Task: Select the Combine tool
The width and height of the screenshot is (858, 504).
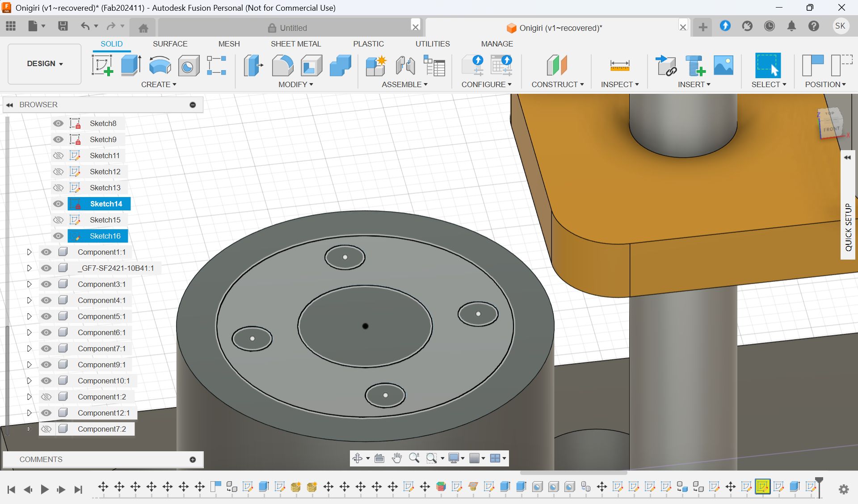Action: pyautogui.click(x=341, y=65)
